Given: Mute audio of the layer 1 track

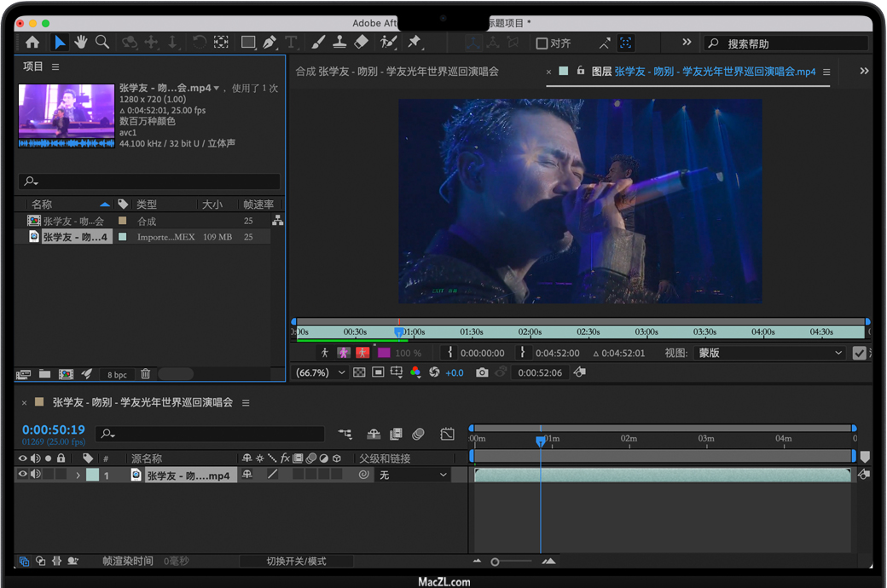Looking at the screenshot, I should click(x=35, y=475).
